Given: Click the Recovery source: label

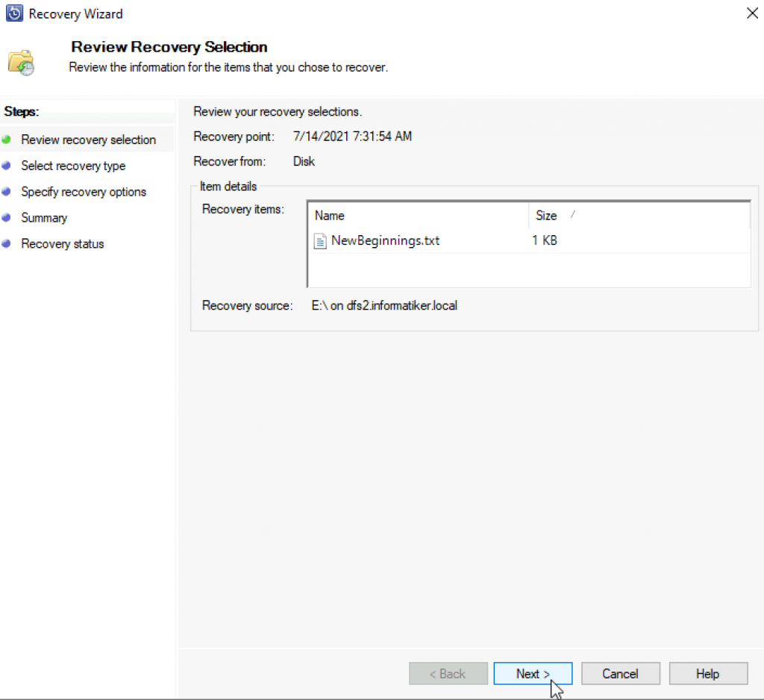Looking at the screenshot, I should tap(247, 306).
